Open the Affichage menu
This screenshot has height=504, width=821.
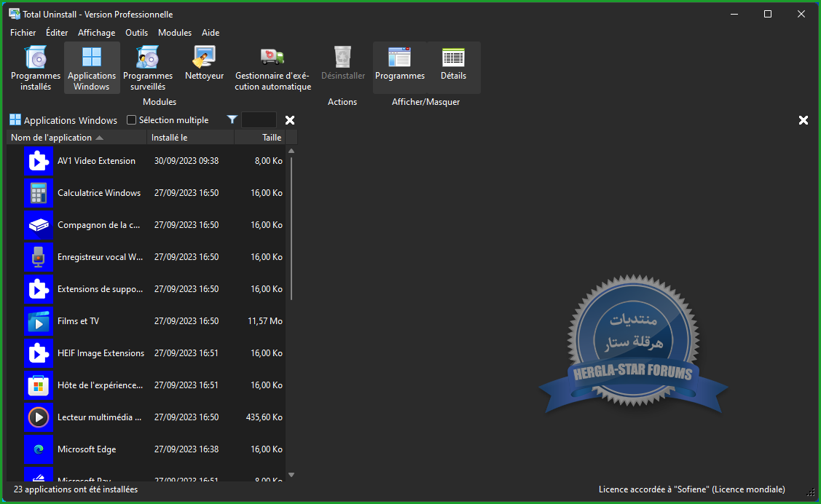96,33
